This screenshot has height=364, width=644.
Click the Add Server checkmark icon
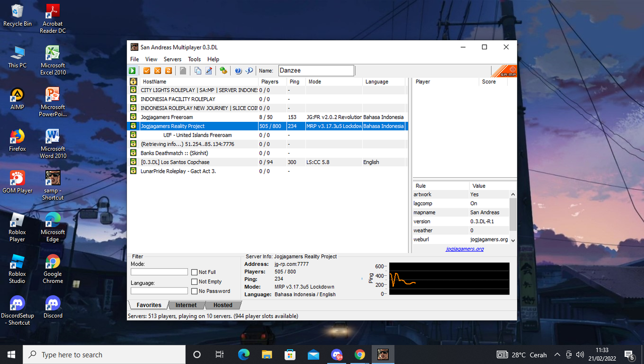tap(147, 71)
